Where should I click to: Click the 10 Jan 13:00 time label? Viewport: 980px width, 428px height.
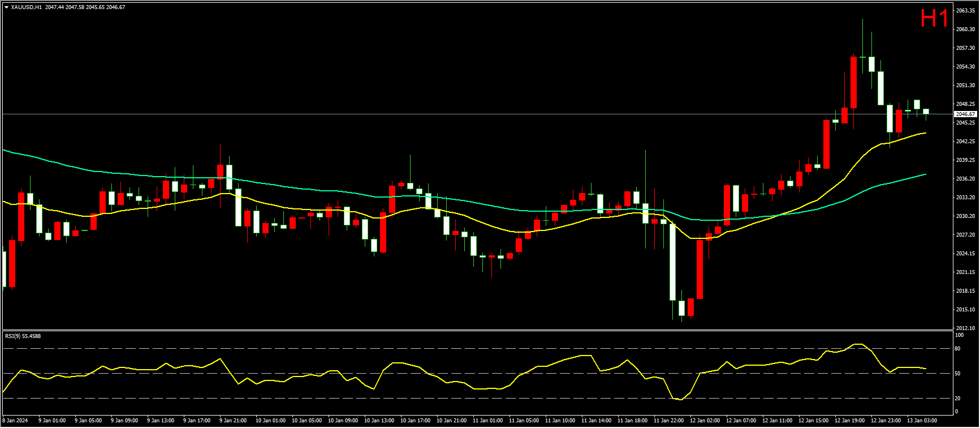(x=379, y=421)
